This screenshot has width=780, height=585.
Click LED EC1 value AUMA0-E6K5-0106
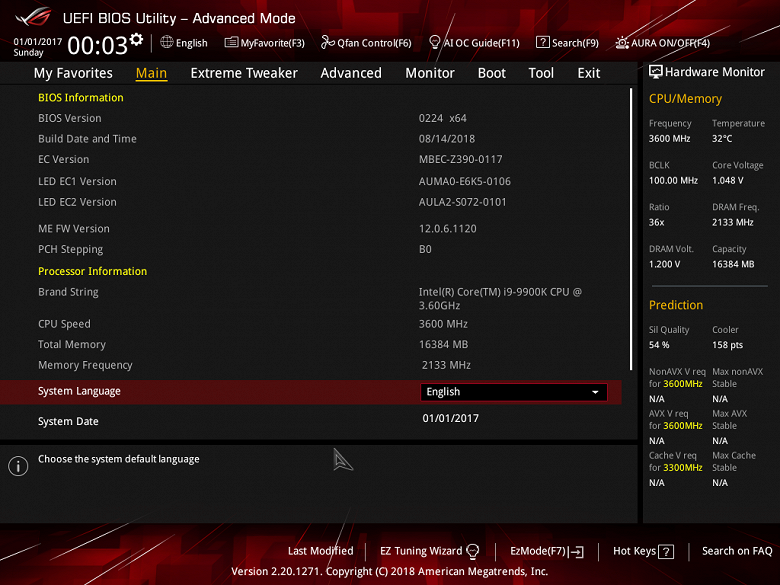pos(465,182)
